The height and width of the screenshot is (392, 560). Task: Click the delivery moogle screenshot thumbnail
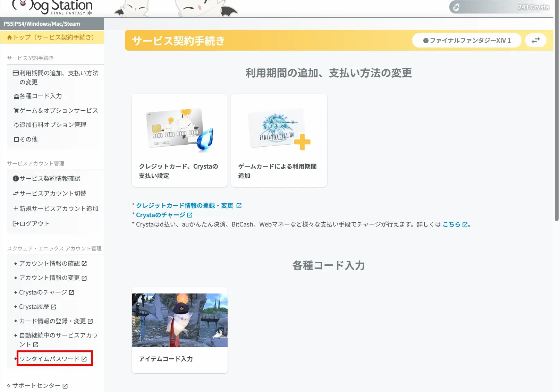click(x=180, y=320)
